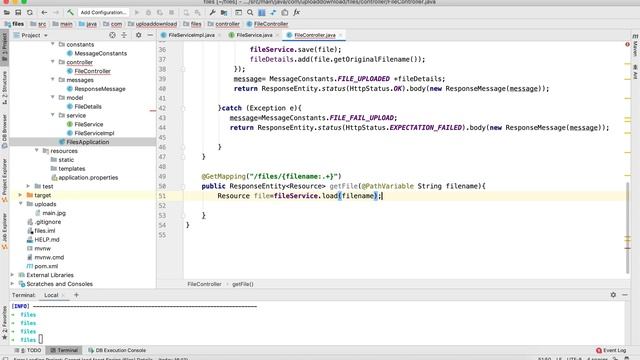
Task: Select HELP.md file
Action: [x=47, y=240]
